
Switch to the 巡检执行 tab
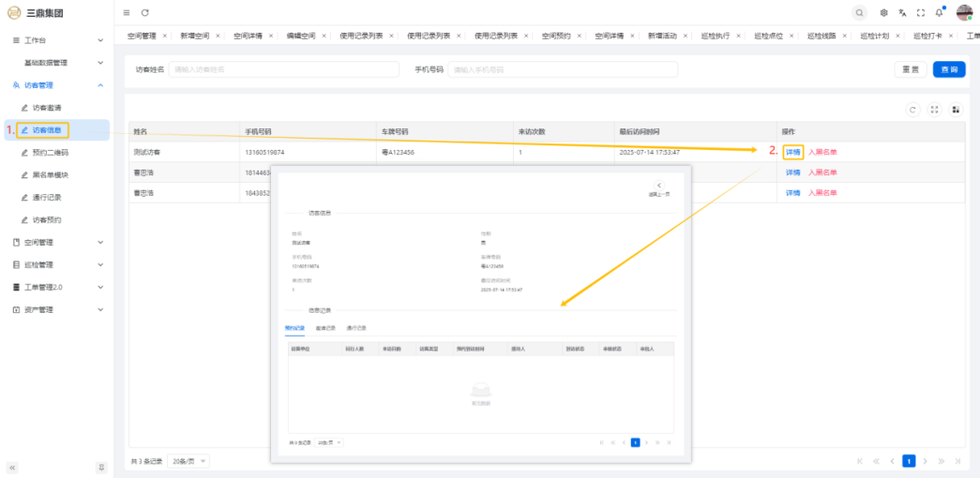(716, 36)
